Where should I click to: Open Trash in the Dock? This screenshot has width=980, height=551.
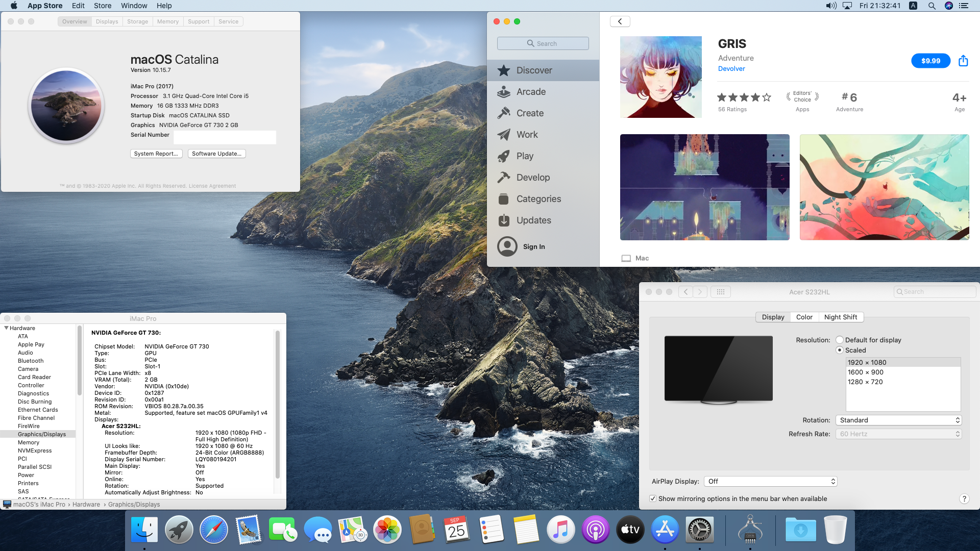[x=836, y=530]
